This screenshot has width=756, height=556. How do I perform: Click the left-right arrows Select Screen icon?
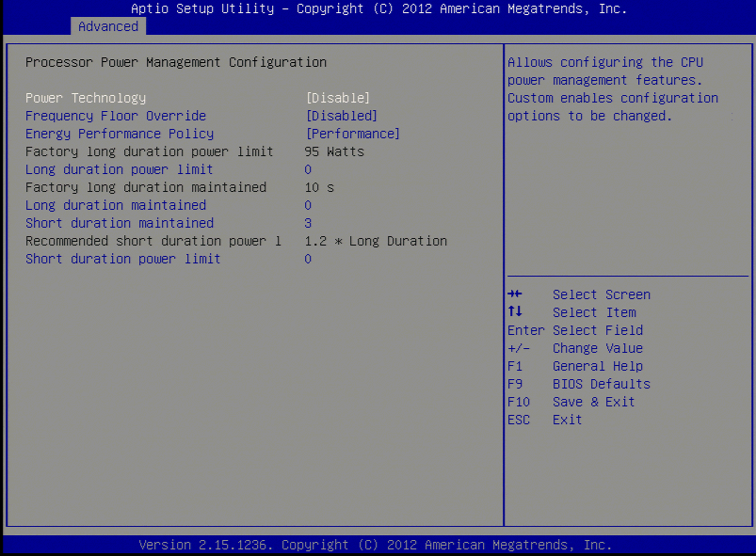(x=514, y=294)
